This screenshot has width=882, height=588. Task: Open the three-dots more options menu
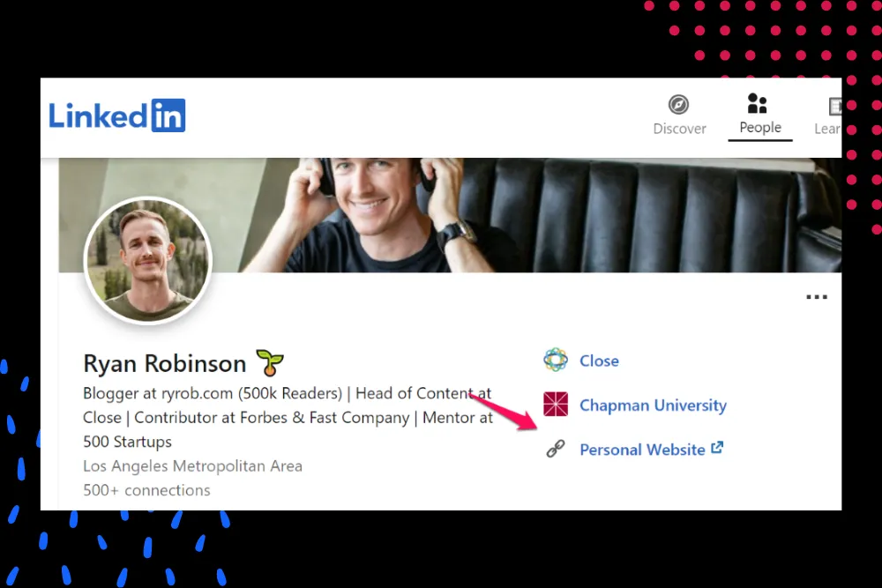pos(817,297)
